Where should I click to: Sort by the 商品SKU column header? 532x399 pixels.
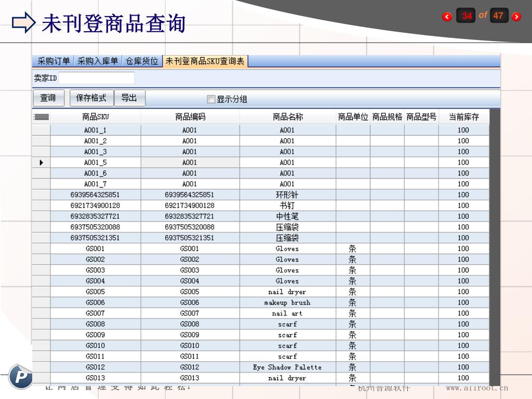96,117
